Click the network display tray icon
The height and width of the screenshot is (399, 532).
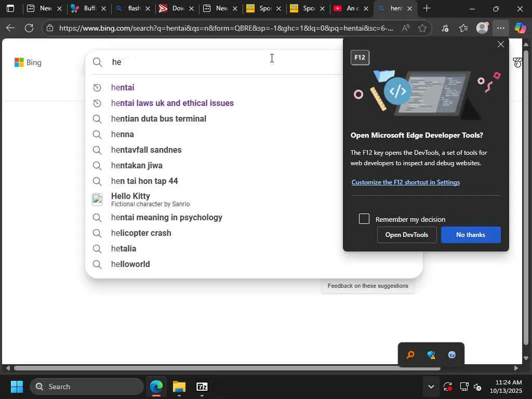pos(464,387)
